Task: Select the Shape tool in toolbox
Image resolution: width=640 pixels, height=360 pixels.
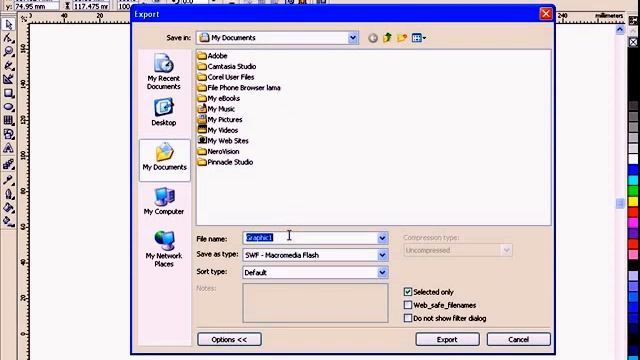Action: tap(8, 38)
